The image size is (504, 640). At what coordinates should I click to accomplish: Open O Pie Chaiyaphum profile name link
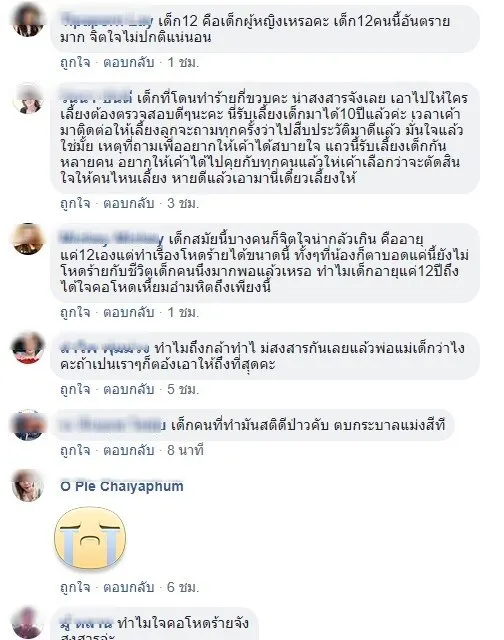coord(122,486)
